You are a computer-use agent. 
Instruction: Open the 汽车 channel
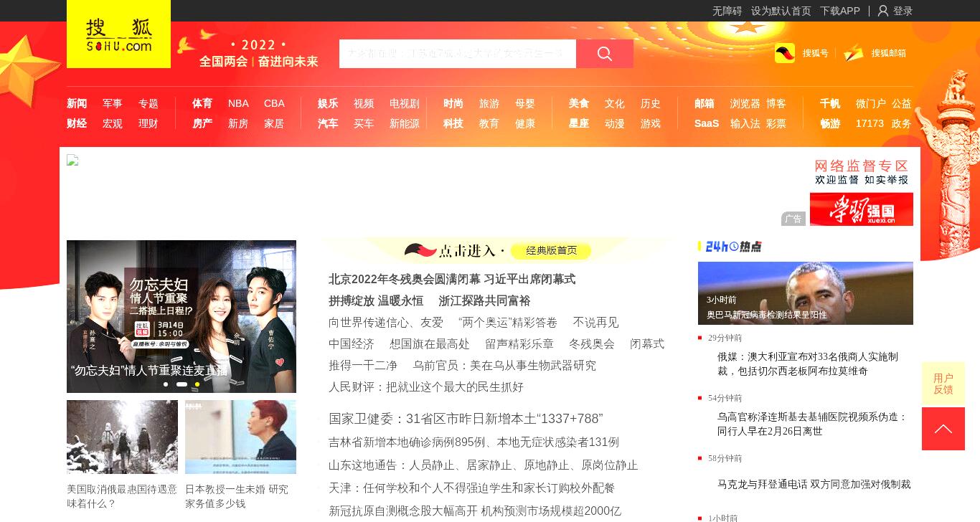[x=328, y=123]
